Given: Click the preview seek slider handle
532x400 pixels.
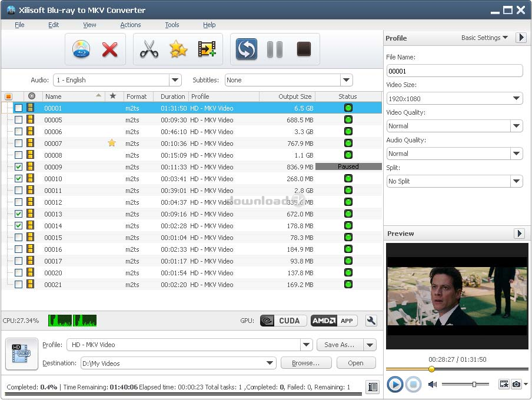Looking at the screenshot, I should point(431,369).
